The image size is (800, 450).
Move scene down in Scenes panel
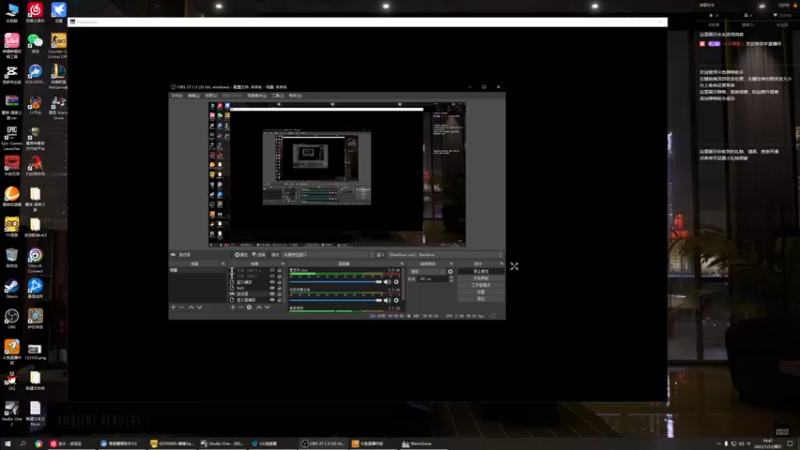tap(199, 307)
